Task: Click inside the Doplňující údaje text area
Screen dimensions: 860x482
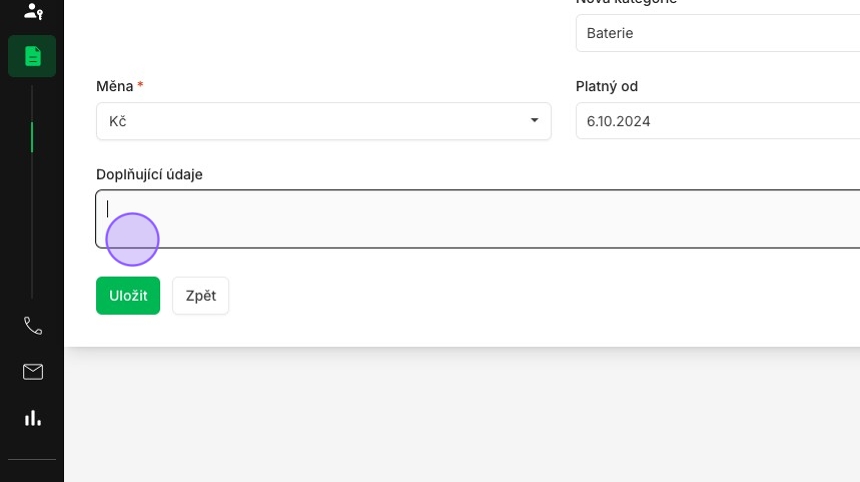Action: point(478,219)
